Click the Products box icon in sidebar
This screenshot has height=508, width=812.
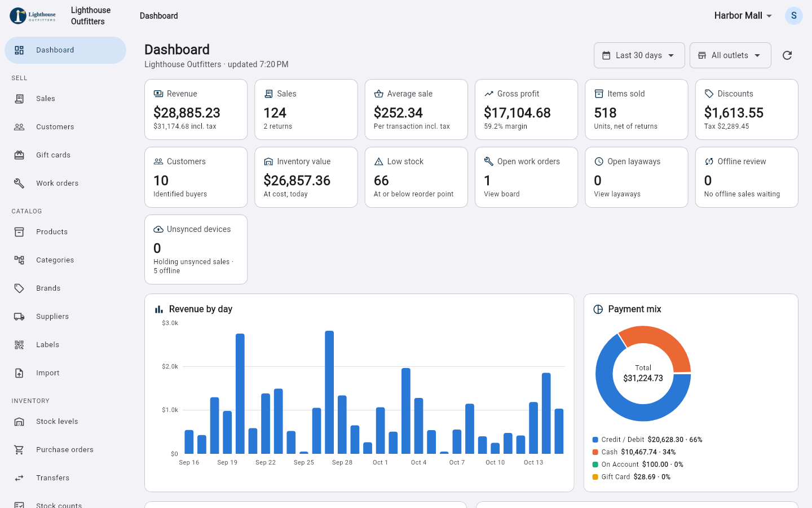19,232
